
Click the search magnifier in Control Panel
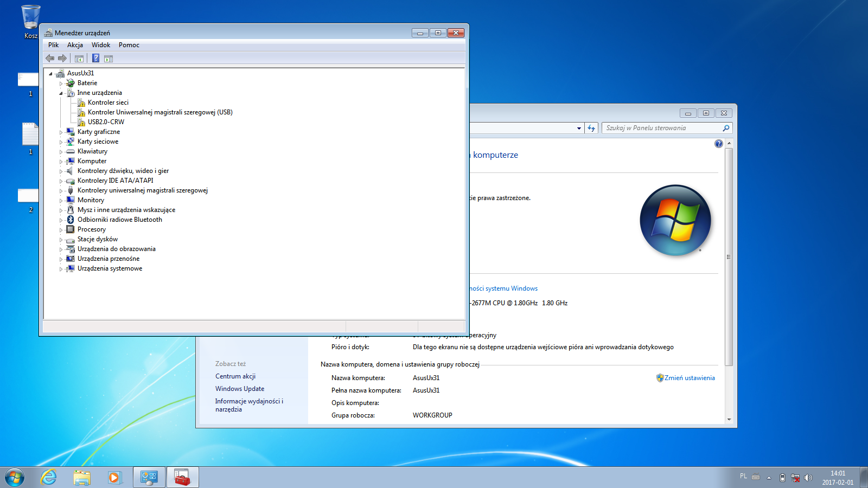726,128
